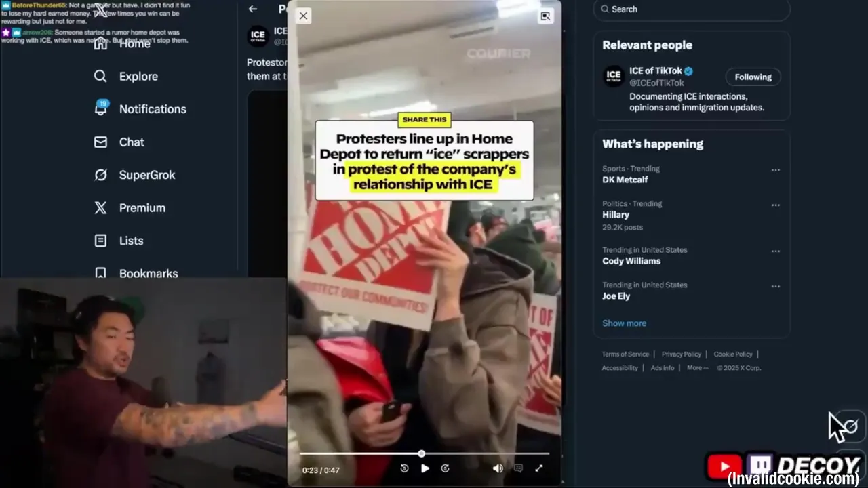Mute the video via speaker icon
The height and width of the screenshot is (488, 868).
click(x=498, y=468)
